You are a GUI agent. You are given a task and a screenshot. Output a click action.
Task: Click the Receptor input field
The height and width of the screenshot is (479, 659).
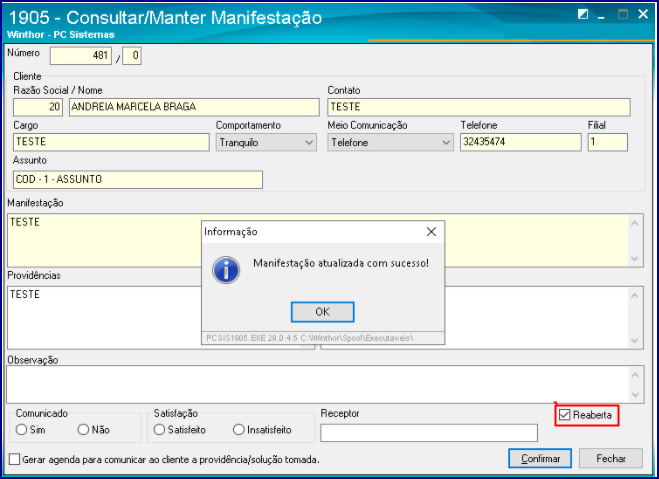click(x=429, y=433)
